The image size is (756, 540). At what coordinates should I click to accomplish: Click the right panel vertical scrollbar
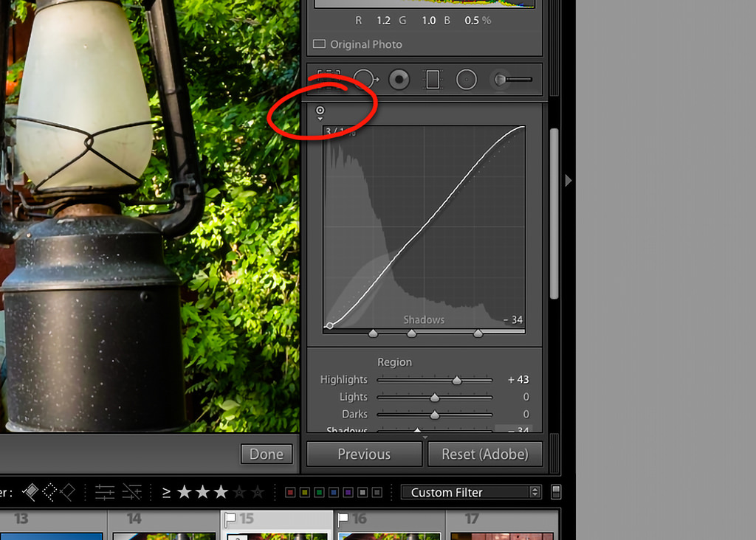(554, 213)
